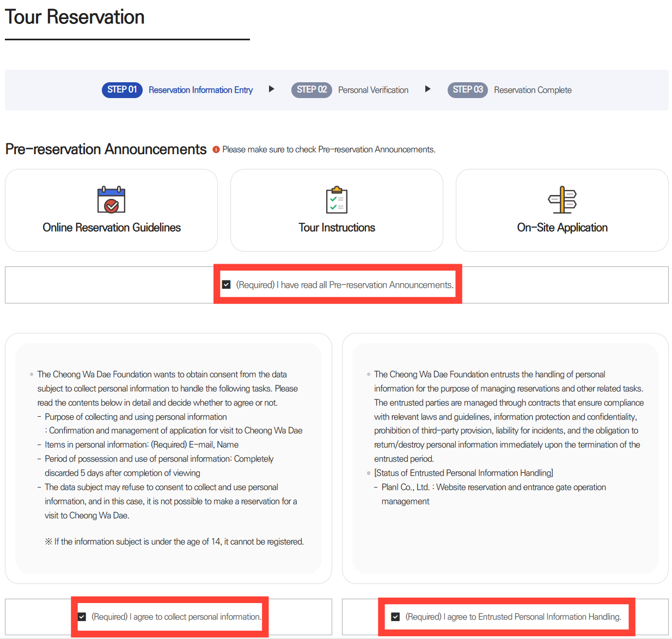
Task: Go to the Reservation Information Entry step label
Action: click(200, 90)
